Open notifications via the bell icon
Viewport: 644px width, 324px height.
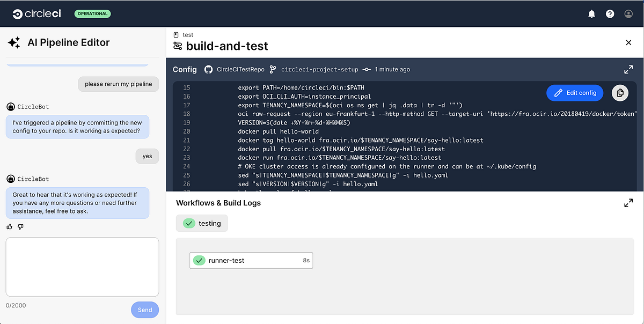point(591,14)
